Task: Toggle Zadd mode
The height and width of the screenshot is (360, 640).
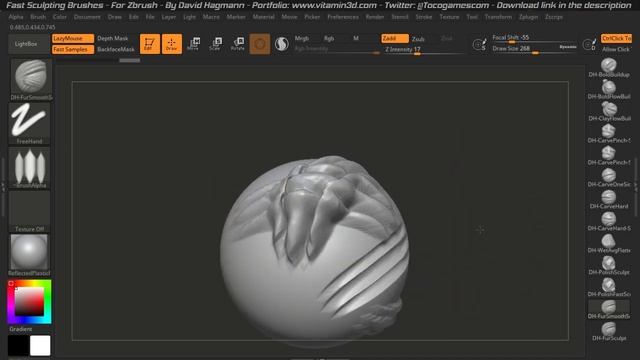Action: pyautogui.click(x=395, y=38)
